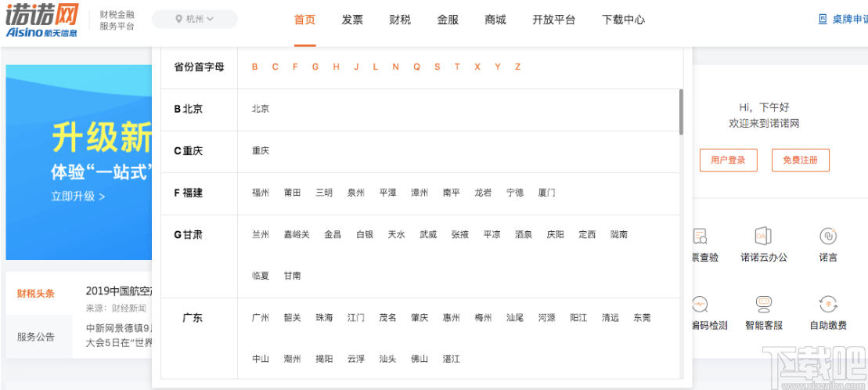Click the 用户登录 button
Viewport: 868px width, 390px height.
[x=728, y=160]
